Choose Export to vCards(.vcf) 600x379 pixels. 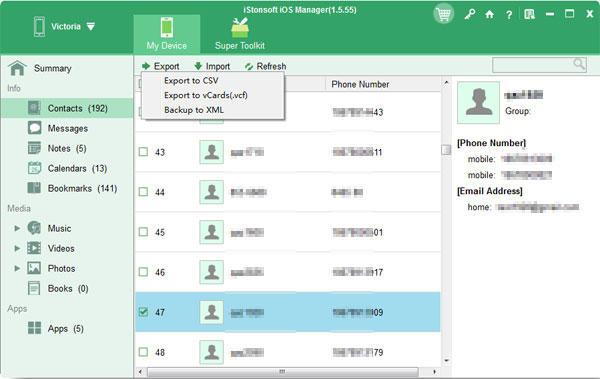(x=205, y=95)
